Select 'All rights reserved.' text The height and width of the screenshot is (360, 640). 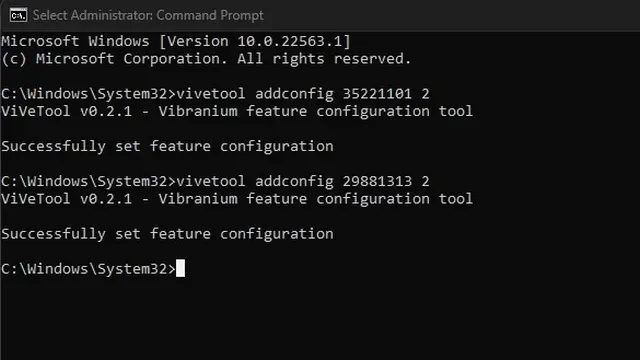(324, 59)
